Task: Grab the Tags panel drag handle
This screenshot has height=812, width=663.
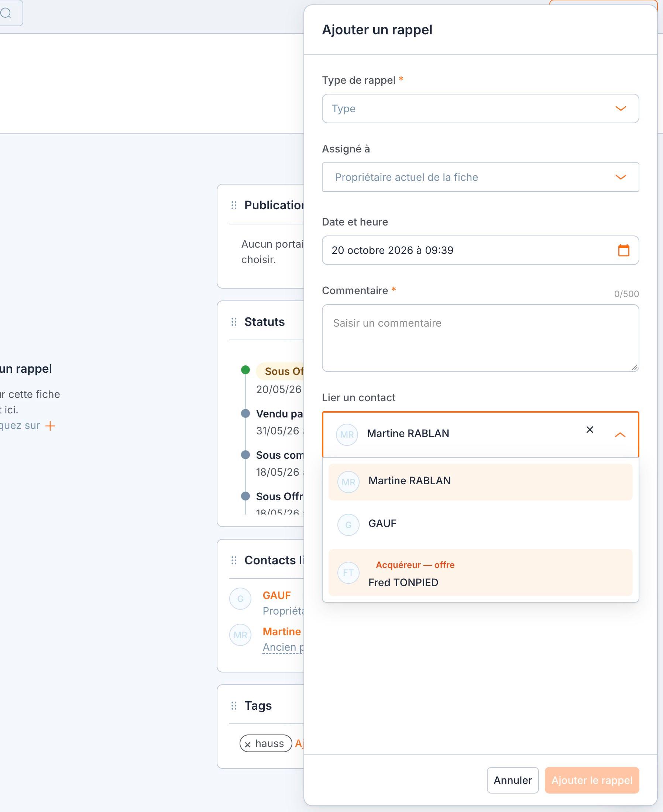Action: 234,705
